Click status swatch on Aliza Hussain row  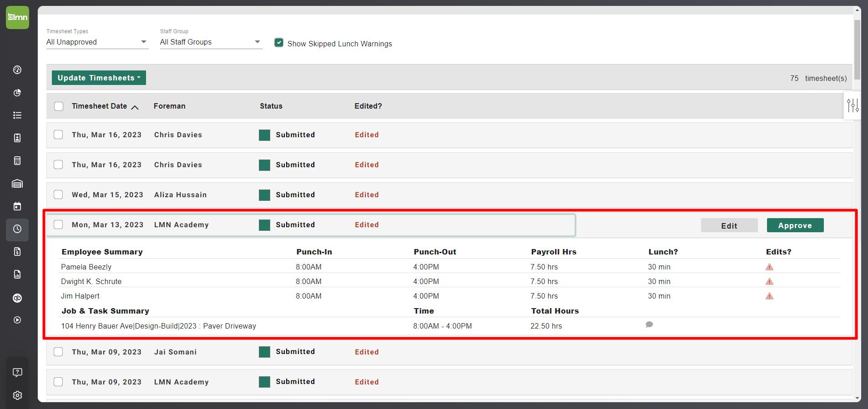(x=265, y=195)
